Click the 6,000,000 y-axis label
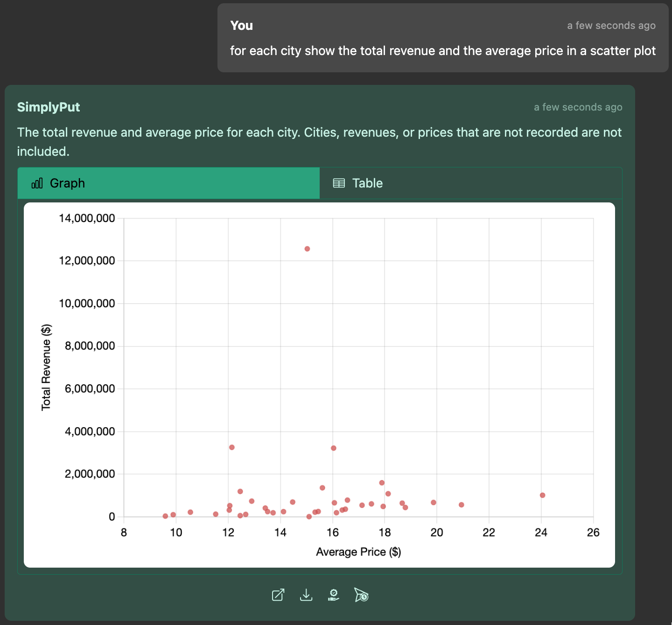 (90, 389)
